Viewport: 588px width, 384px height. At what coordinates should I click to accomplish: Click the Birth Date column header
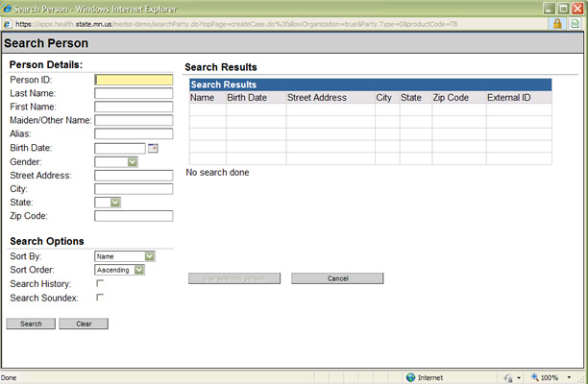247,97
